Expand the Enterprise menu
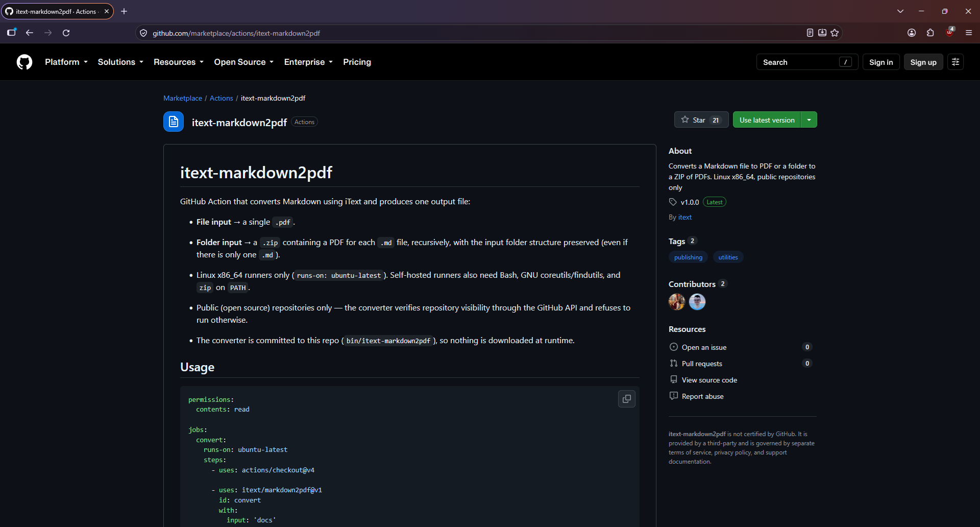 [308, 62]
